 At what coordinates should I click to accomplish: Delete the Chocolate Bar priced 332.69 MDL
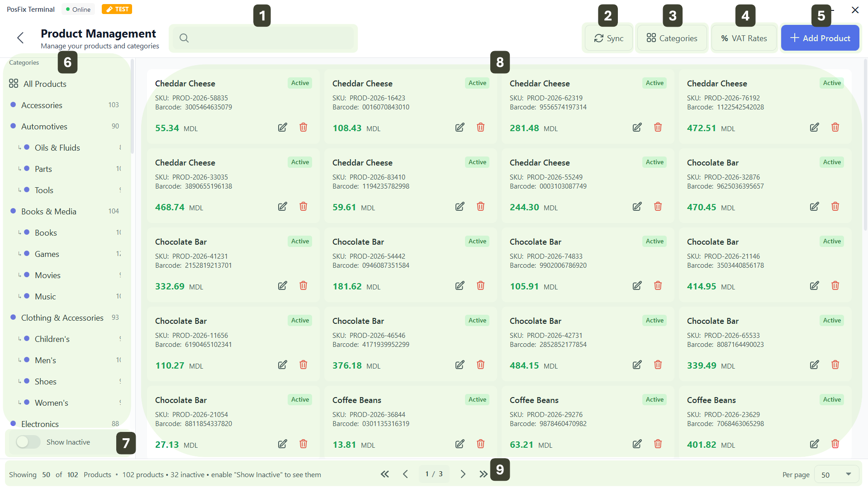(303, 286)
